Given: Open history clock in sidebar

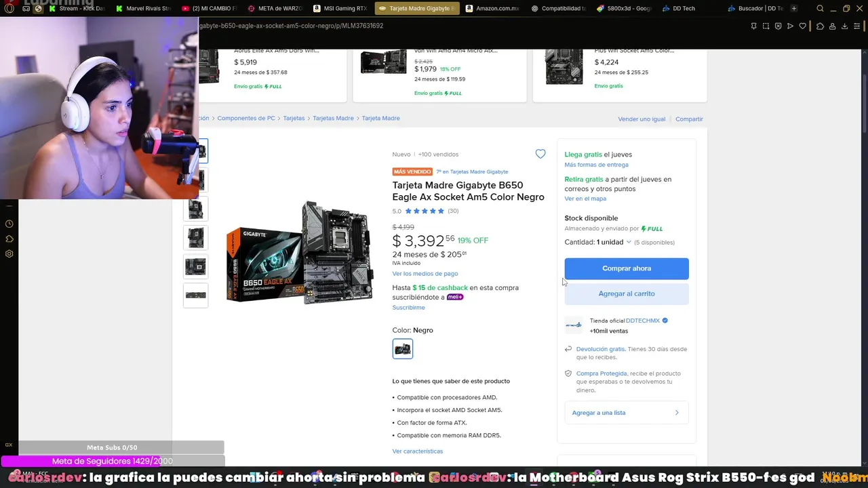Looking at the screenshot, I should coord(9,224).
